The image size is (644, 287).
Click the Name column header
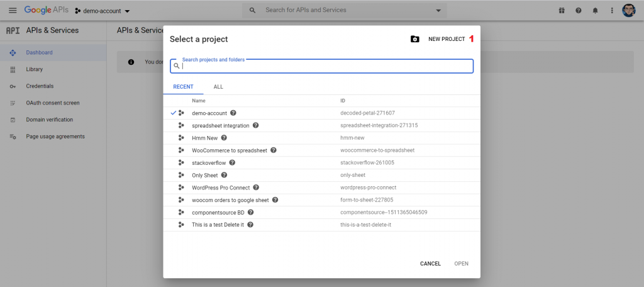[x=199, y=101]
